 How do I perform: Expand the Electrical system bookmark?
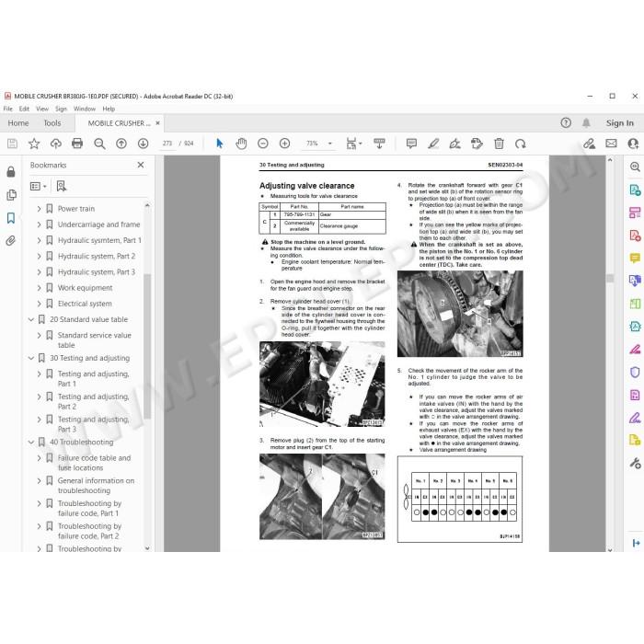pyautogui.click(x=39, y=304)
